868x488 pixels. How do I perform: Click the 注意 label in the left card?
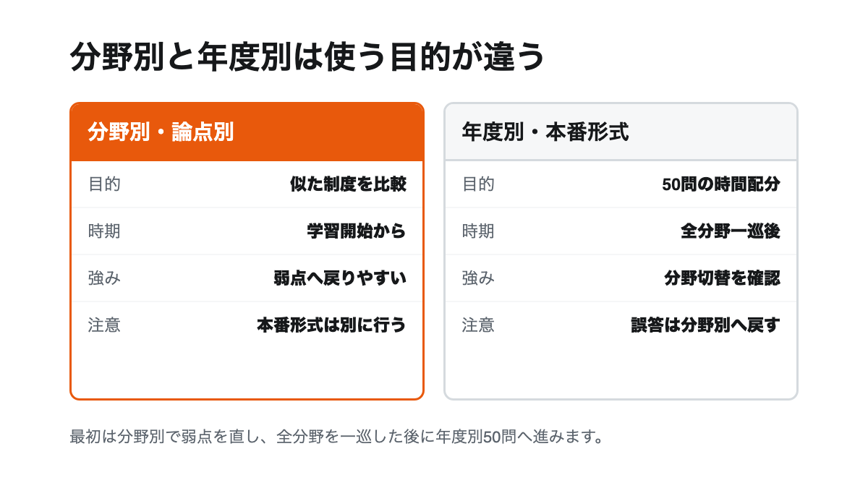pos(104,325)
